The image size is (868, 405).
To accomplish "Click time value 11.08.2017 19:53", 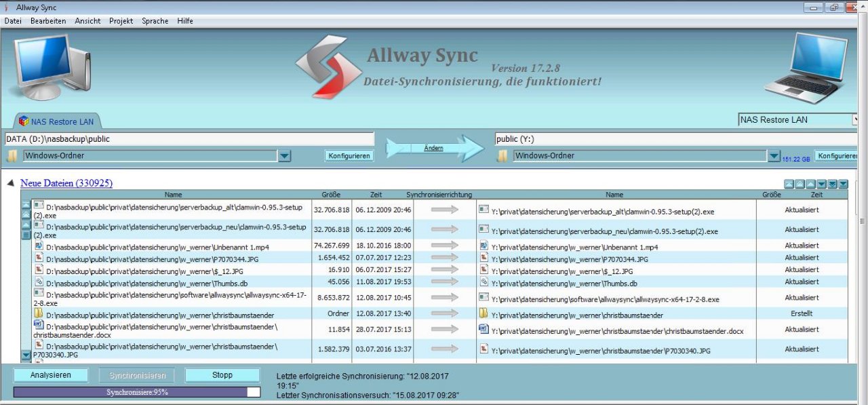I will (382, 282).
